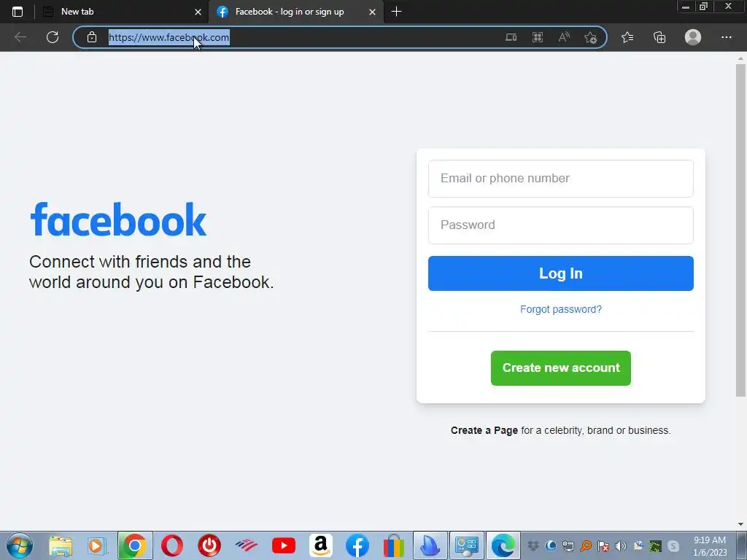Open the tab actions menu icon
The height and width of the screenshot is (560, 747).
click(x=18, y=12)
